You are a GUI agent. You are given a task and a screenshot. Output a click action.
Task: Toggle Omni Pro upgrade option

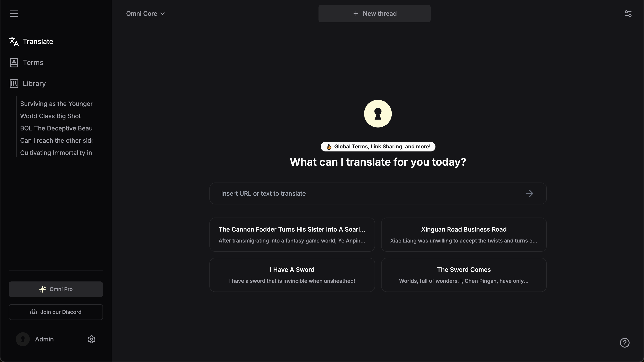(x=56, y=289)
